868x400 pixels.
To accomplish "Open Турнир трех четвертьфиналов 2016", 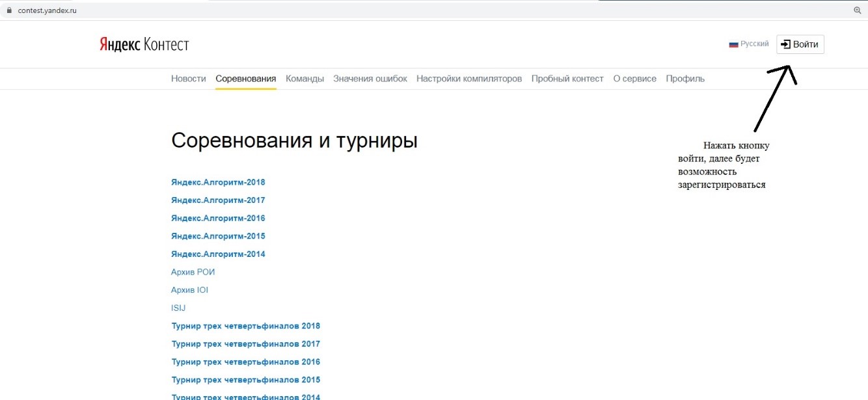I will coord(246,362).
